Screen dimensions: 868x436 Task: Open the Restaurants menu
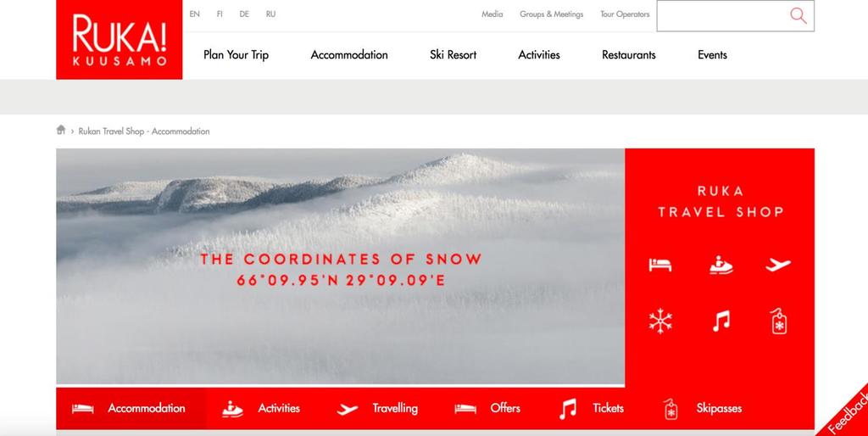coord(628,55)
